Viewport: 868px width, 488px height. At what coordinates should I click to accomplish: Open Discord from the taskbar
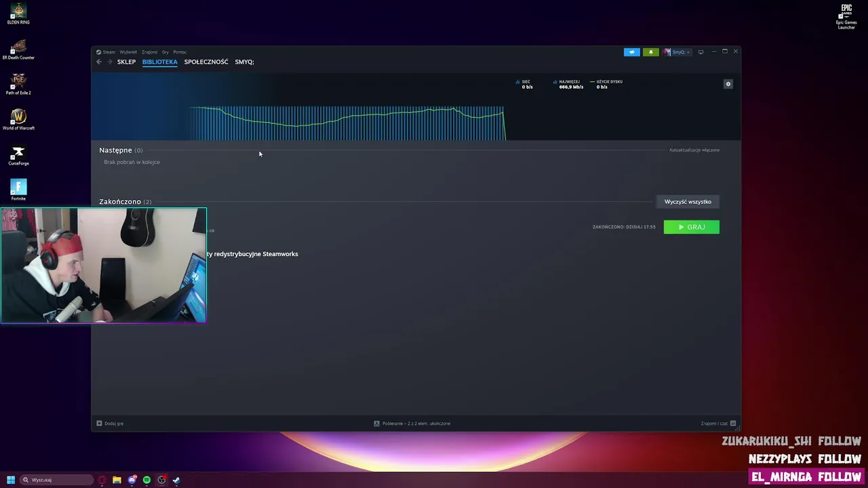tap(132, 480)
